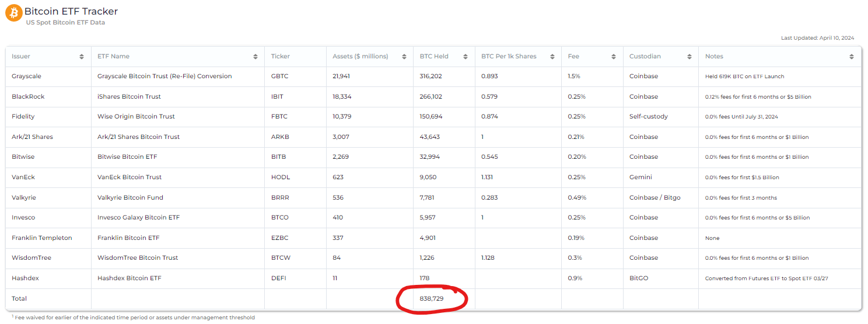This screenshot has width=868, height=324.
Task: Click the IBIT ticker cell
Action: [278, 96]
